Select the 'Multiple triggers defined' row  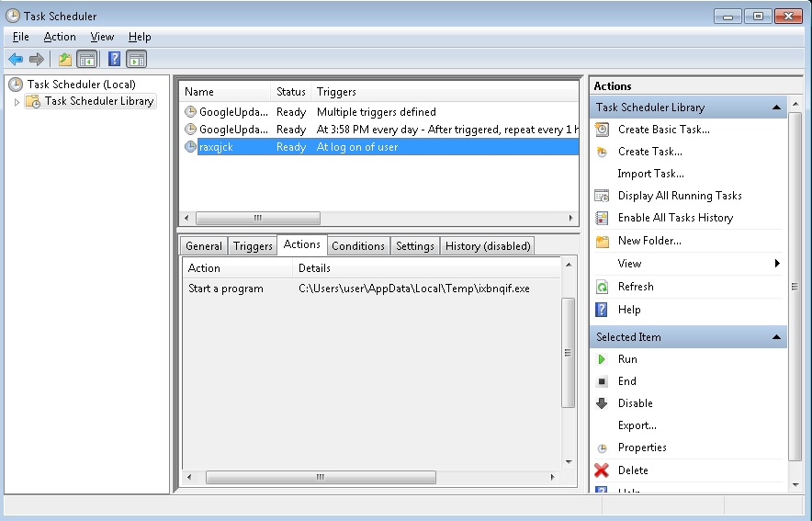pyautogui.click(x=381, y=112)
